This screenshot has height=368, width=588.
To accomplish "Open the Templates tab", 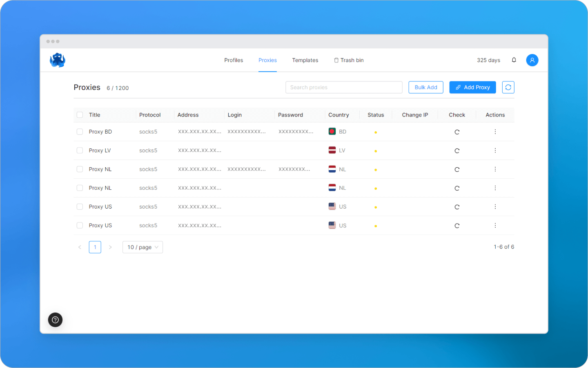I will pos(305,60).
